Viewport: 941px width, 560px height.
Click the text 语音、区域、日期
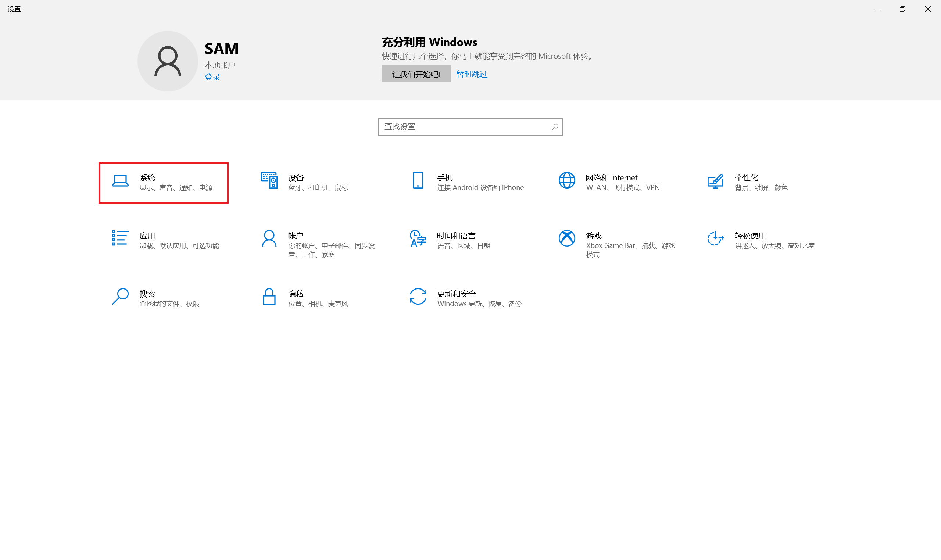(464, 246)
